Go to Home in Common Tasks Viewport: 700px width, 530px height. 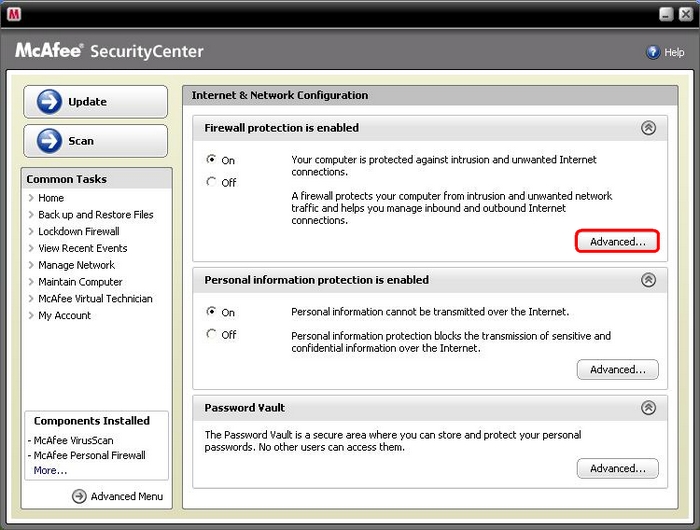click(51, 198)
